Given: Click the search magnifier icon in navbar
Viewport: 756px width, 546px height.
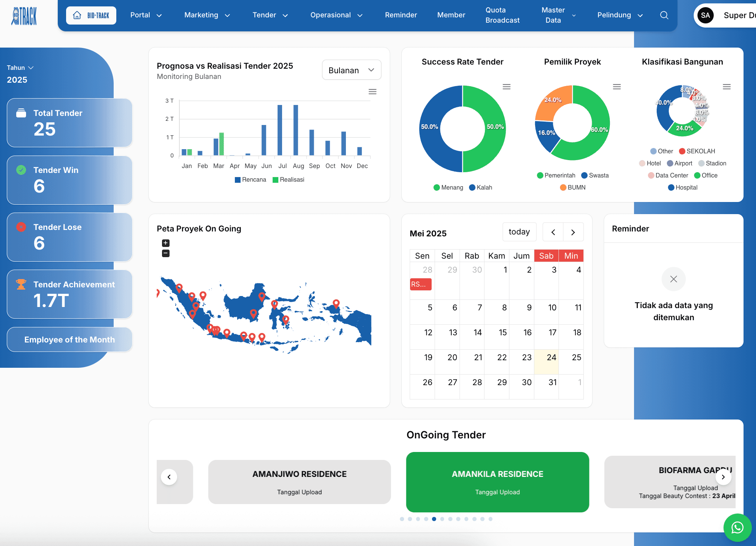Looking at the screenshot, I should click(x=664, y=15).
